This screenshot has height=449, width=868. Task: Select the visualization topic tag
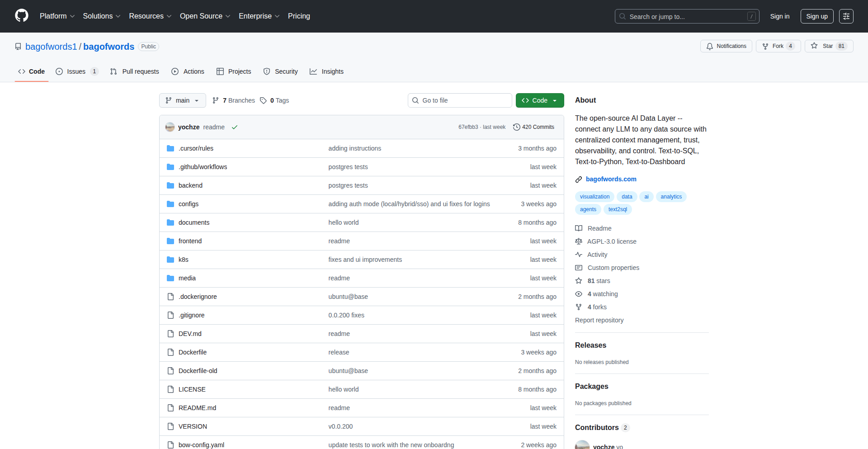(x=594, y=197)
